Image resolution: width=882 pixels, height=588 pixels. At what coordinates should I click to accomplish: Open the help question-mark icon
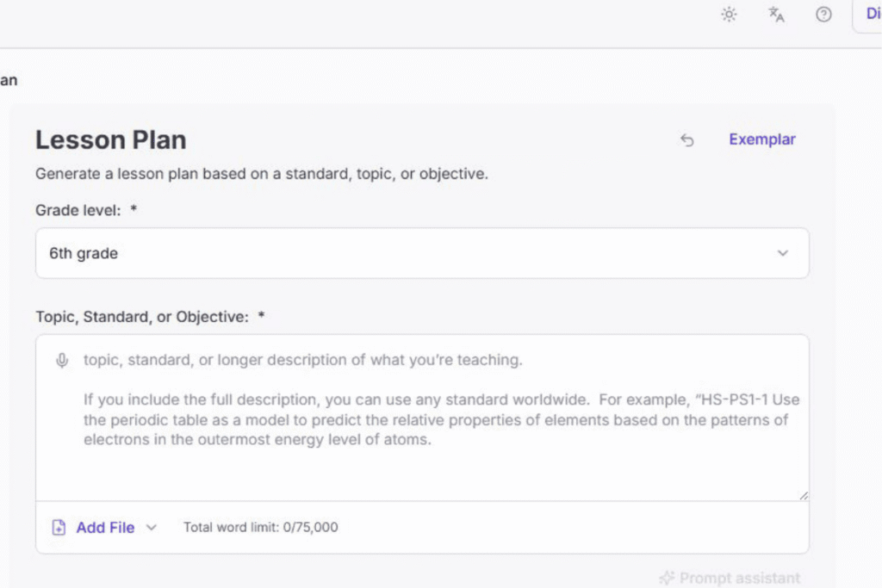tap(823, 15)
